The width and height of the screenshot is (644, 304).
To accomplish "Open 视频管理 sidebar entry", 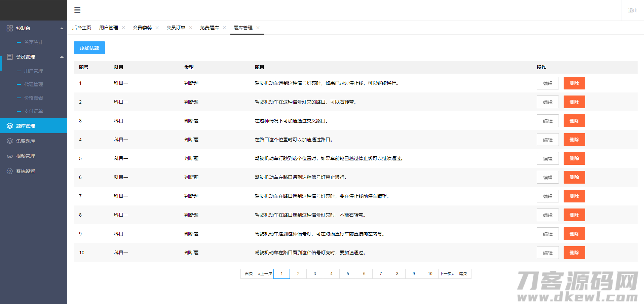I will pyautogui.click(x=34, y=156).
